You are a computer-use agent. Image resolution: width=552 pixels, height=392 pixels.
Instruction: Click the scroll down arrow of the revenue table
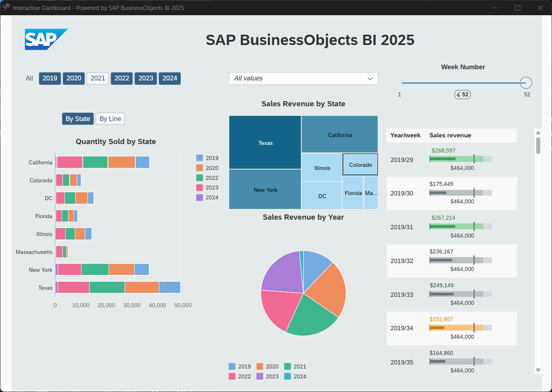(538, 370)
